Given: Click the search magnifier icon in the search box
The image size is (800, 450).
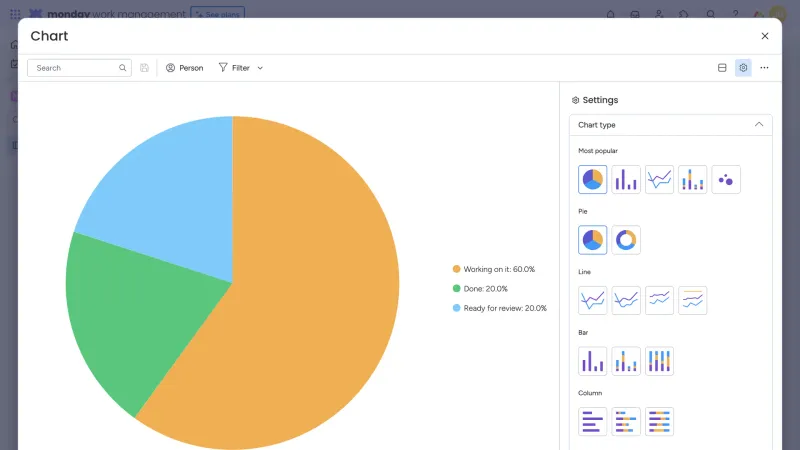Looking at the screenshot, I should (x=122, y=68).
